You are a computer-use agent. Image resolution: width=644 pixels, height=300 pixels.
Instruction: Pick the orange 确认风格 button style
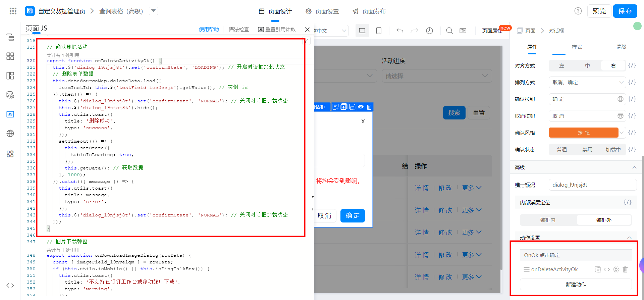tap(583, 133)
